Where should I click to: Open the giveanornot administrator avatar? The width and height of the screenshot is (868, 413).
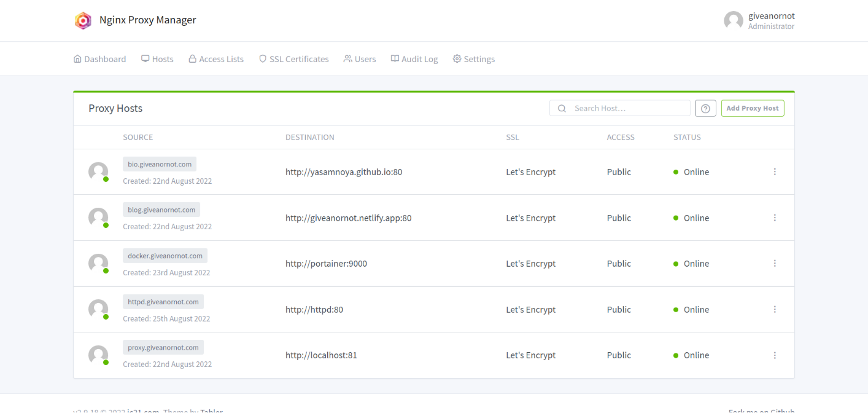tap(733, 20)
